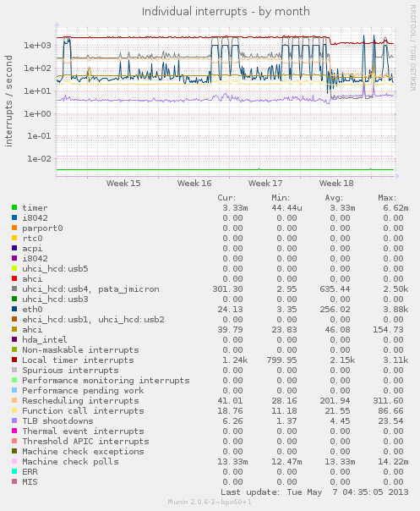This screenshot has width=420, height=511.
Task: Click the dark red Local timer interrupts swatch
Action: pos(14,360)
